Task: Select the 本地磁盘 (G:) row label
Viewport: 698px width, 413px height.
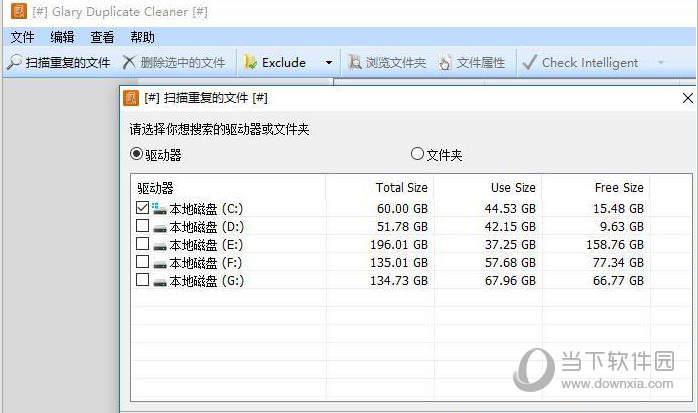Action: pyautogui.click(x=207, y=280)
